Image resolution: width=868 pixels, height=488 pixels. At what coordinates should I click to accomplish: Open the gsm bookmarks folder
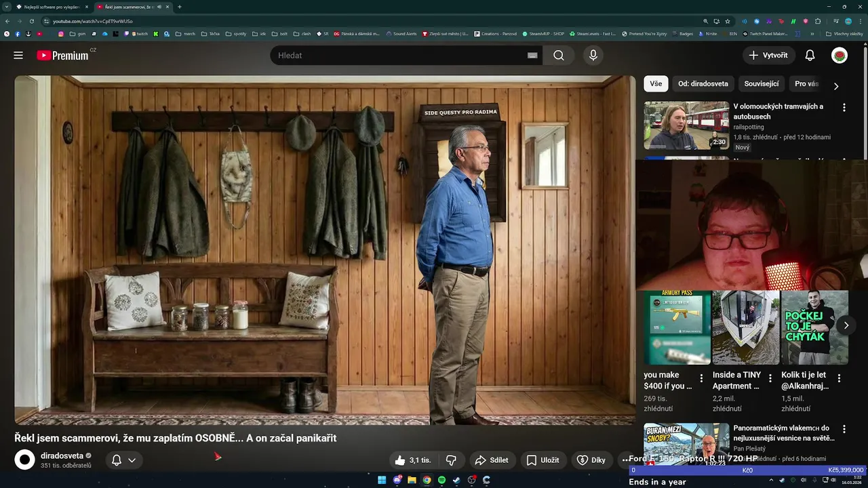77,33
